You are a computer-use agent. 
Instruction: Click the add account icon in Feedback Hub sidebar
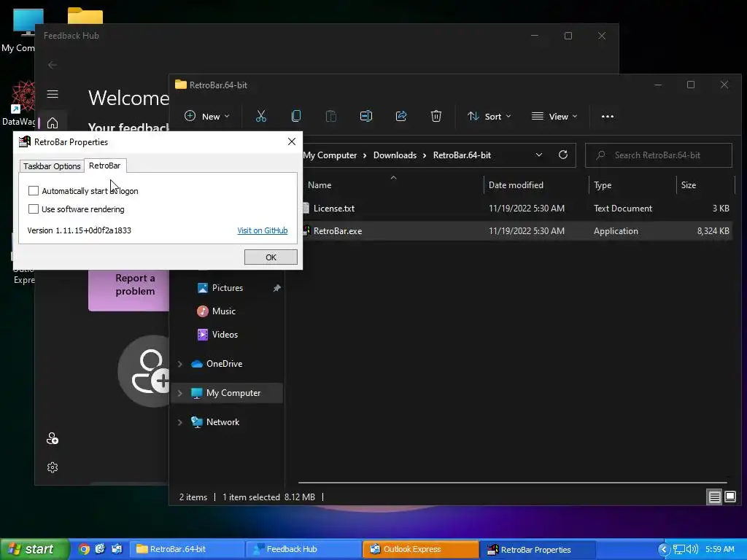pyautogui.click(x=53, y=438)
